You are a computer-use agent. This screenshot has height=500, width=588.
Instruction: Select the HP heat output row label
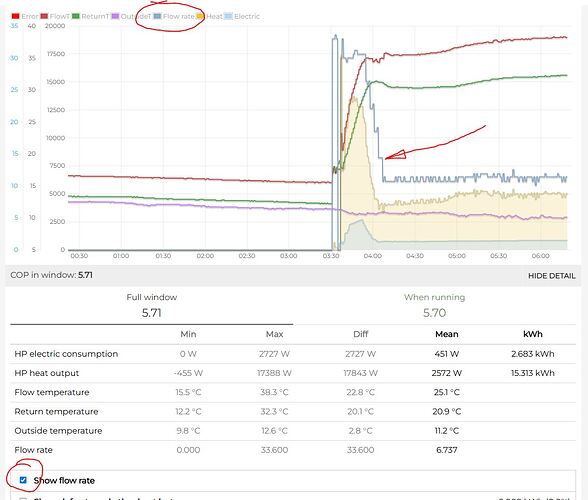coord(46,373)
